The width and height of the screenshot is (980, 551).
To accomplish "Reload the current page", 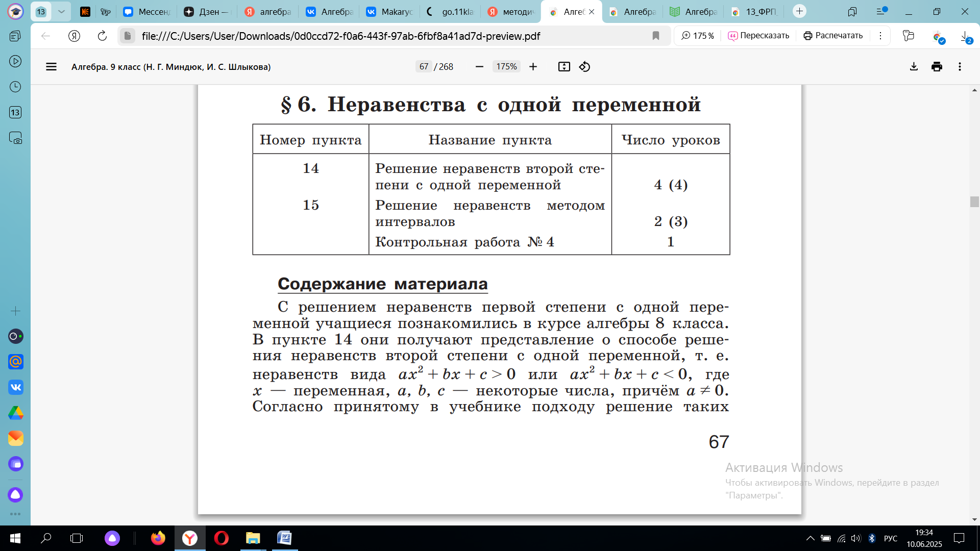I will (102, 36).
